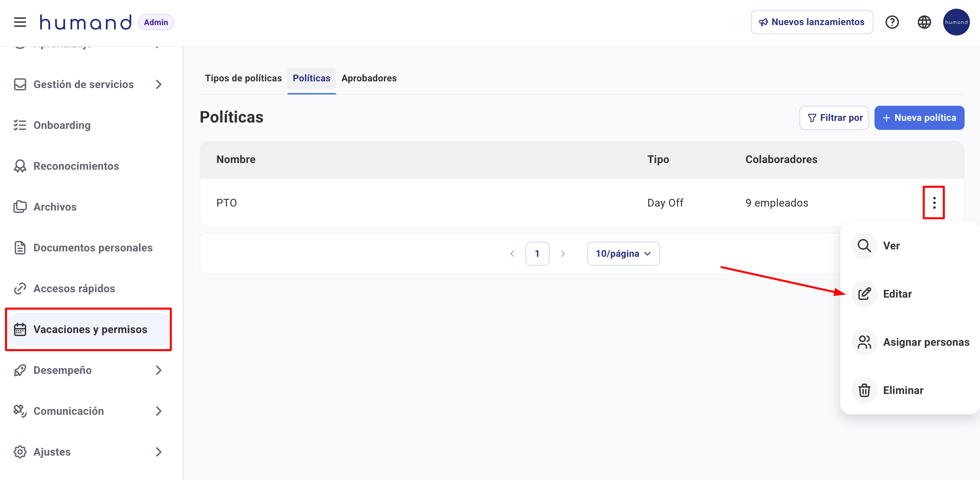Click the Accesos rápidos link icon
This screenshot has height=480, width=980.
20,288
